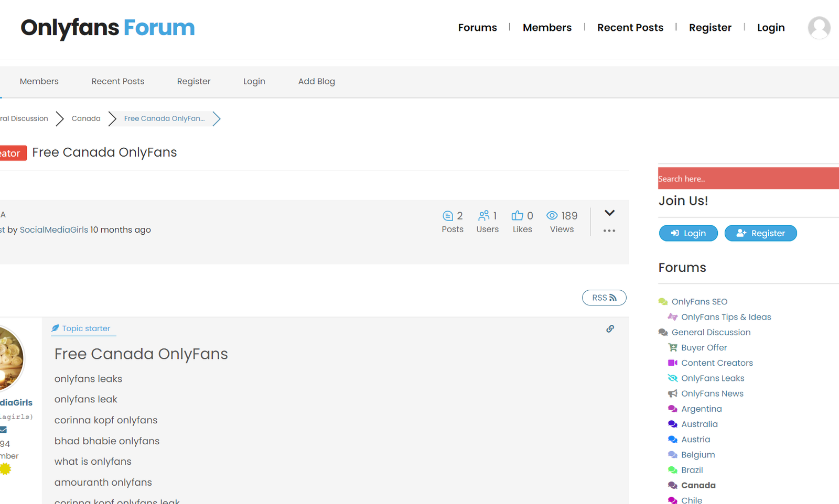This screenshot has height=504, width=839.
Task: Open Austria forum
Action: pyautogui.click(x=695, y=439)
